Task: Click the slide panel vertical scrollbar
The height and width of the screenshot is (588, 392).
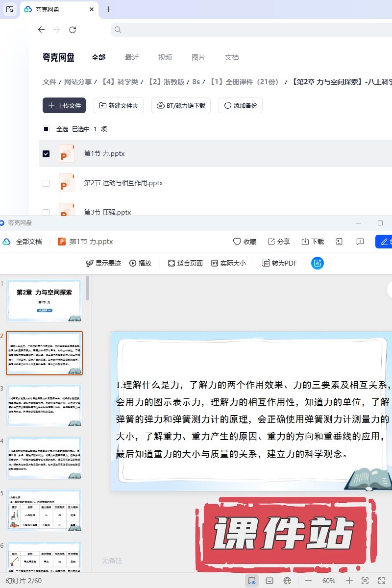Action: [x=88, y=288]
